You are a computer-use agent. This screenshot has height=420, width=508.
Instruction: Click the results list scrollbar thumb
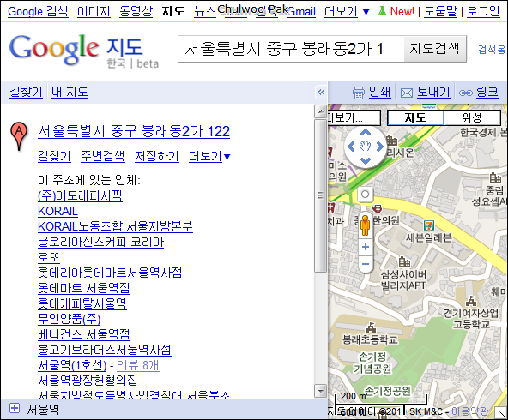320,195
